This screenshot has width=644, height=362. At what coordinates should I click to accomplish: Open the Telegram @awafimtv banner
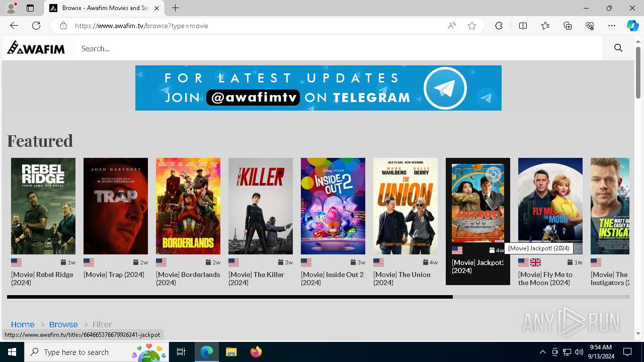coord(318,88)
